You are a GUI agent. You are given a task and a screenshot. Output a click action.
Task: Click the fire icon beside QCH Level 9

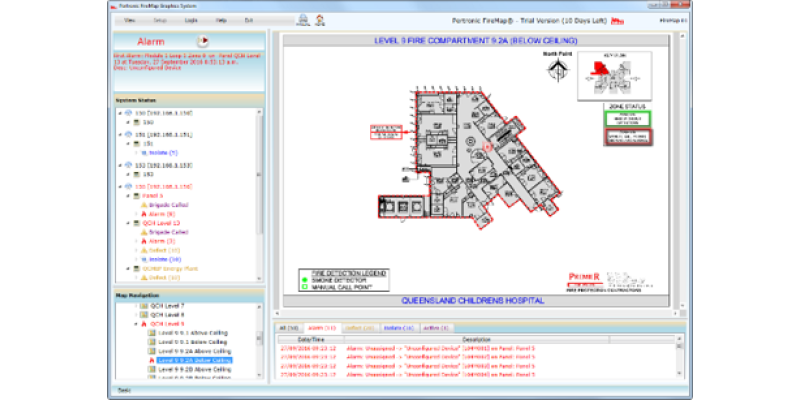pos(144,324)
